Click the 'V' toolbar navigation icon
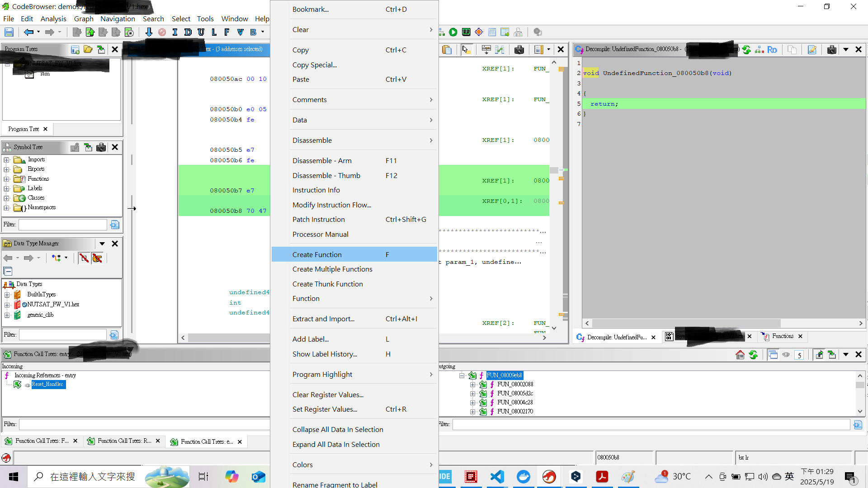Screen dimensions: 868x488 click(240, 32)
